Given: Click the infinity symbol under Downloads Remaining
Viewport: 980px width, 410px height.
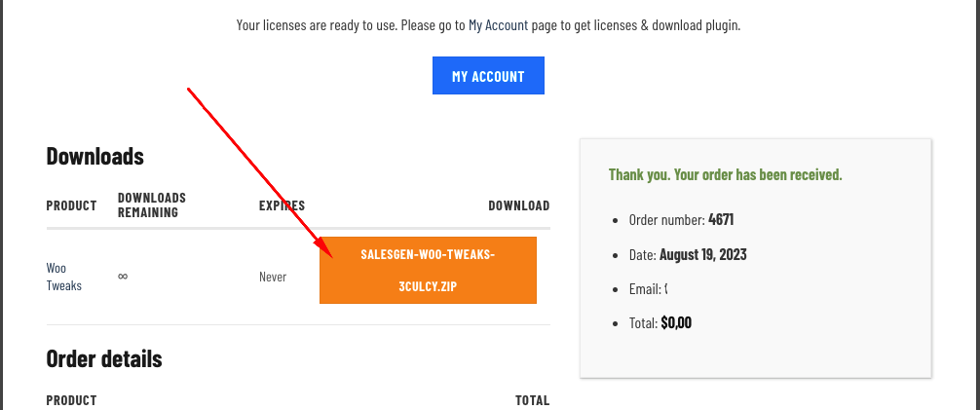Looking at the screenshot, I should (x=123, y=277).
